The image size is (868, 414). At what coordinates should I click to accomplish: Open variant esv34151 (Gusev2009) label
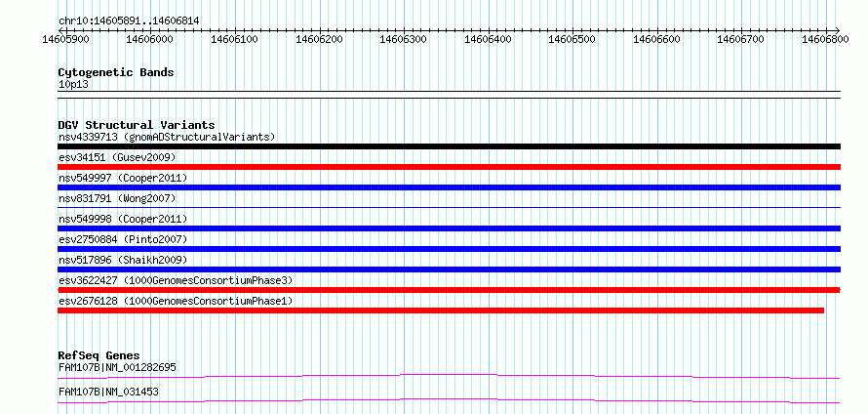click(117, 157)
